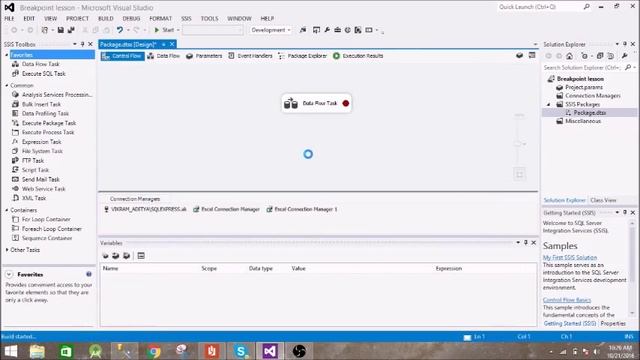Screen dimensions: 640x360
Task: Select File System Task in toolbox
Action: pyautogui.click(x=38, y=151)
